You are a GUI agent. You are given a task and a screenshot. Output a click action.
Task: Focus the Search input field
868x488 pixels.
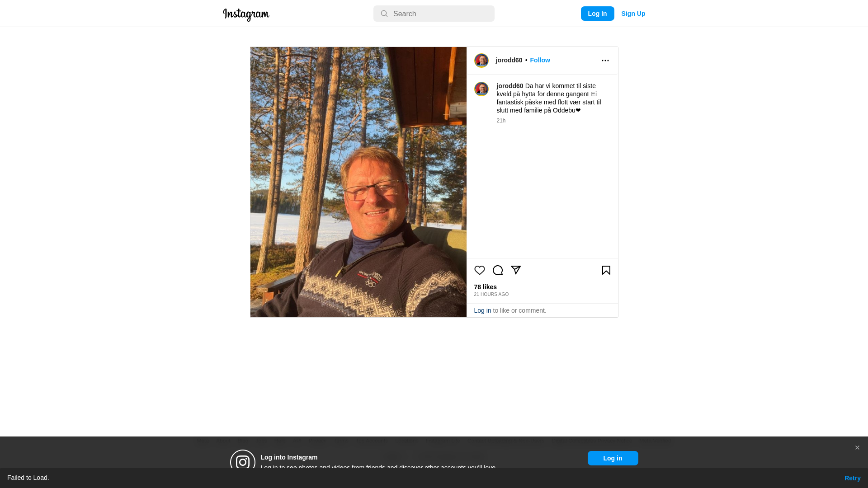(x=434, y=14)
